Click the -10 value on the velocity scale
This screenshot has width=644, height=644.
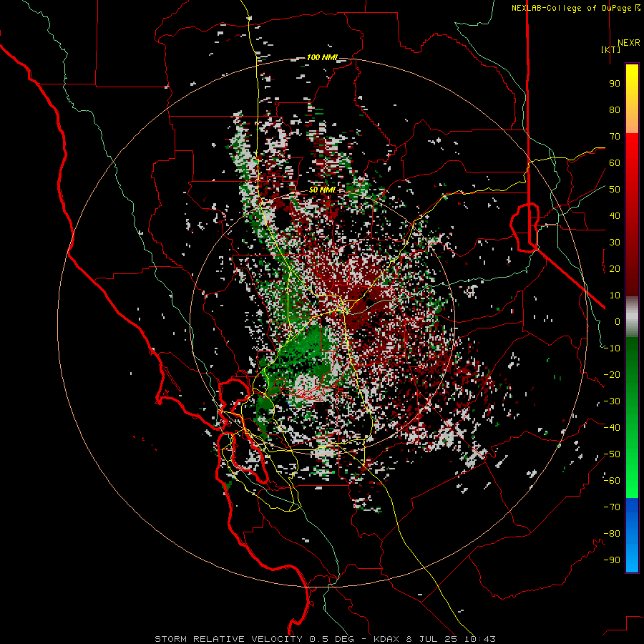tap(612, 348)
